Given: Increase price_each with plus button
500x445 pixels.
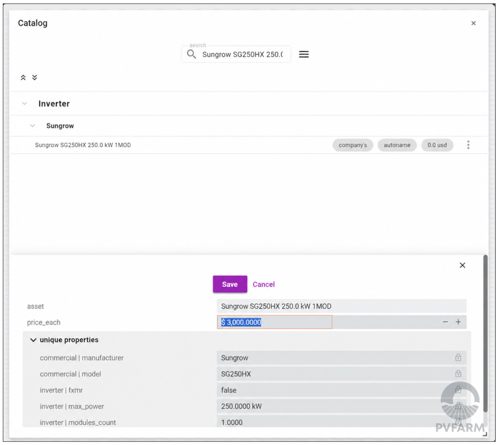Looking at the screenshot, I should pyautogui.click(x=458, y=322).
